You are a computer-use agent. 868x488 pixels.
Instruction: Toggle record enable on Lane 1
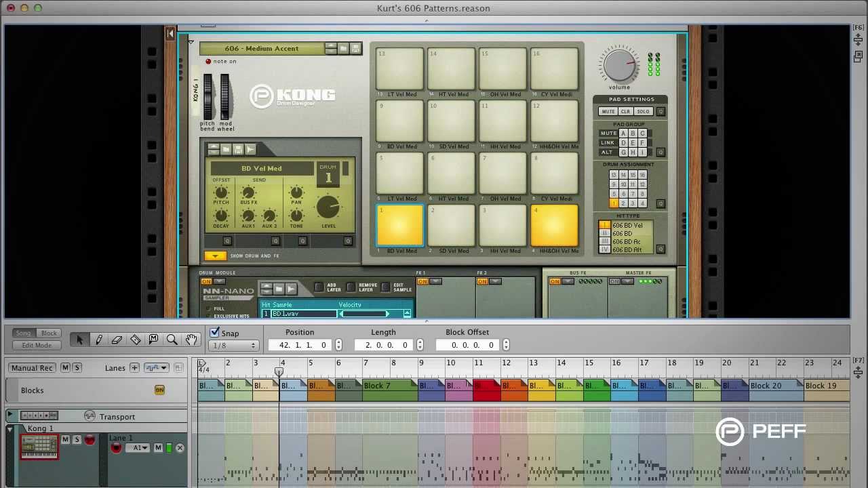click(116, 448)
